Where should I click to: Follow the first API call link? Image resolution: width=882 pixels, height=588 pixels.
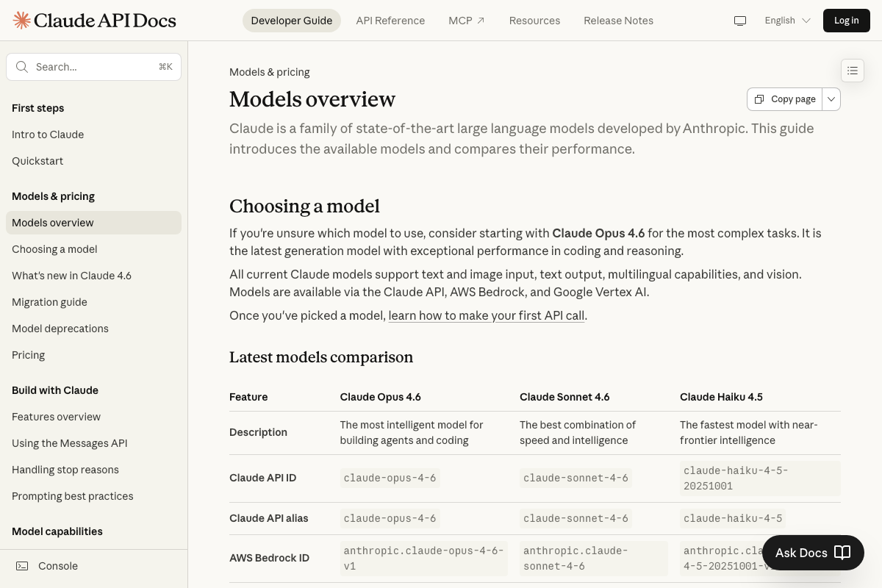coord(487,315)
